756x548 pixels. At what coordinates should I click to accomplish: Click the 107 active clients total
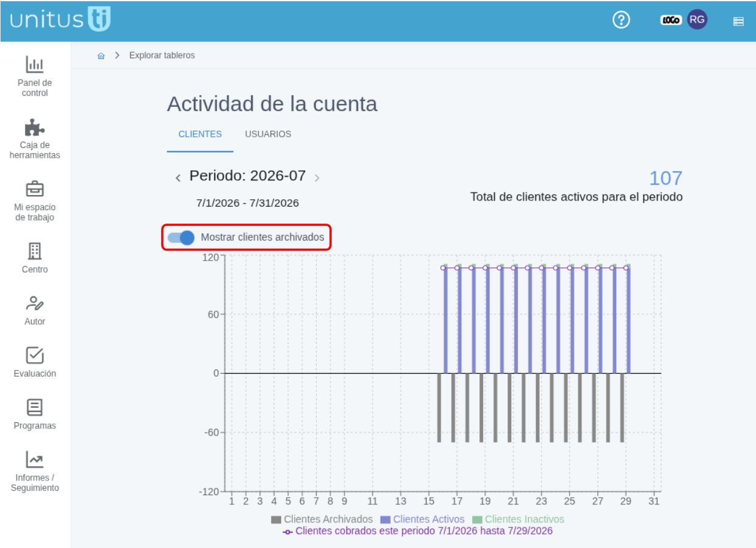tap(665, 178)
